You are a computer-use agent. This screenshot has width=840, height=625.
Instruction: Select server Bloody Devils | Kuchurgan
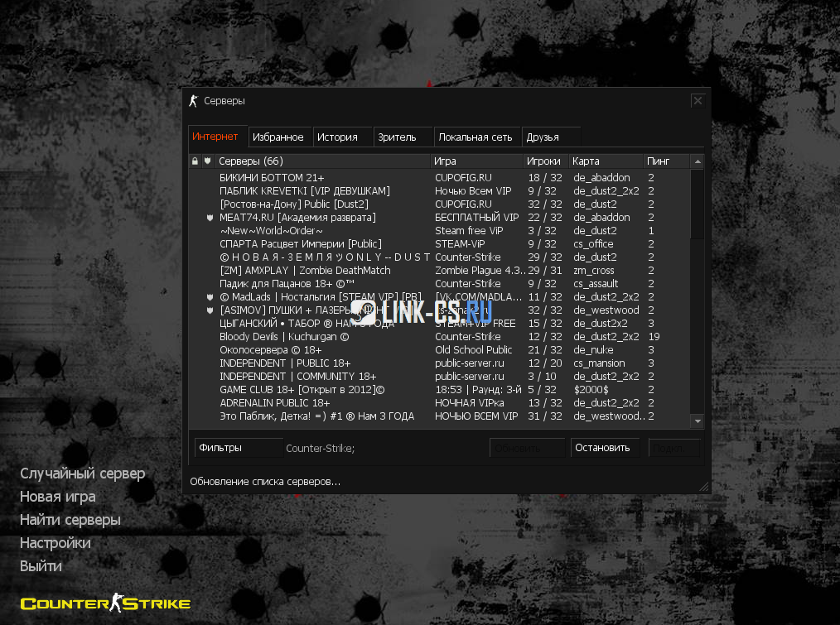439,336
